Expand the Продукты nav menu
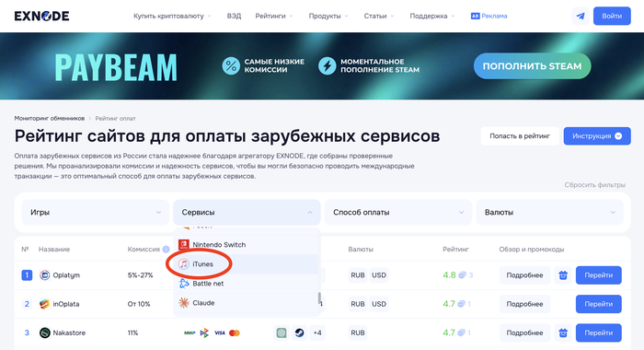The width and height of the screenshot is (644, 350). click(x=328, y=16)
